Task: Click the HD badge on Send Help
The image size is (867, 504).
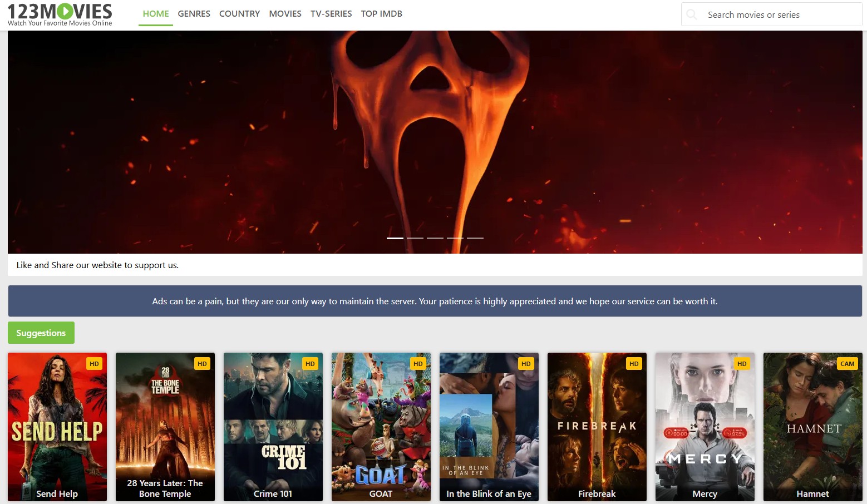Action: point(94,364)
